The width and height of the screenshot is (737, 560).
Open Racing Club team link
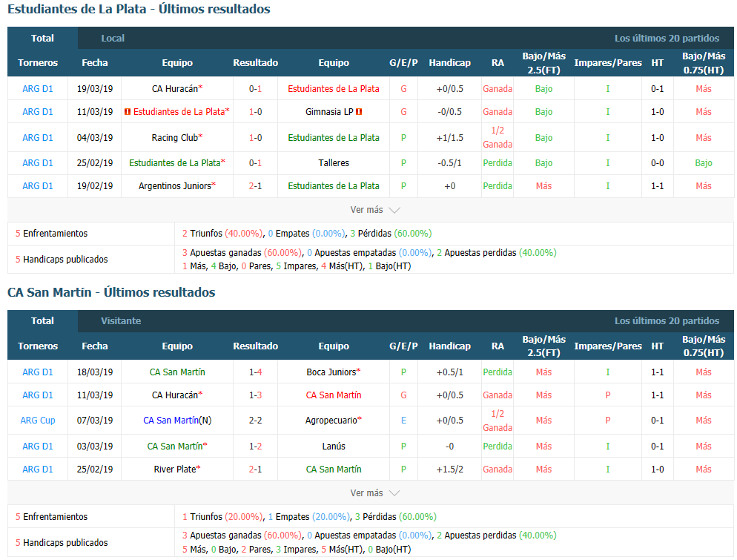click(175, 138)
